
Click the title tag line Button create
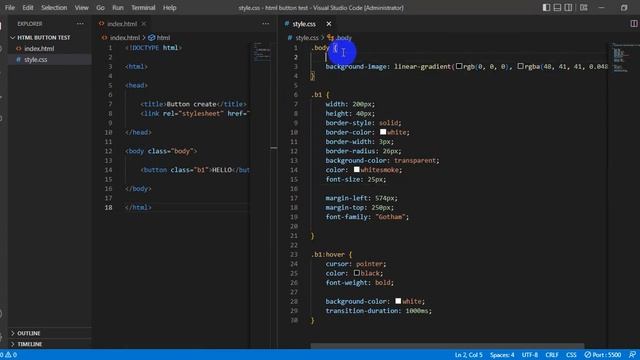(x=193, y=104)
